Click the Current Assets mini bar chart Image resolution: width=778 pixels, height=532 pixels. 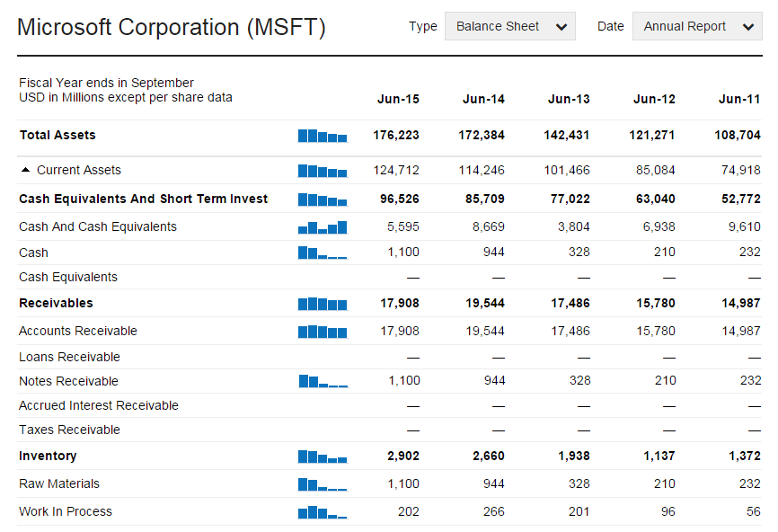pos(323,171)
